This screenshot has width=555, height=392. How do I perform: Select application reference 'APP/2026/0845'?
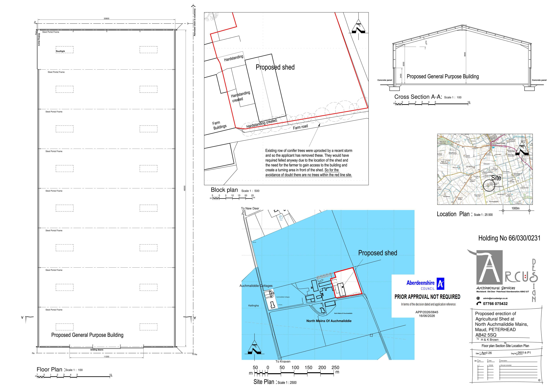tap(427, 312)
